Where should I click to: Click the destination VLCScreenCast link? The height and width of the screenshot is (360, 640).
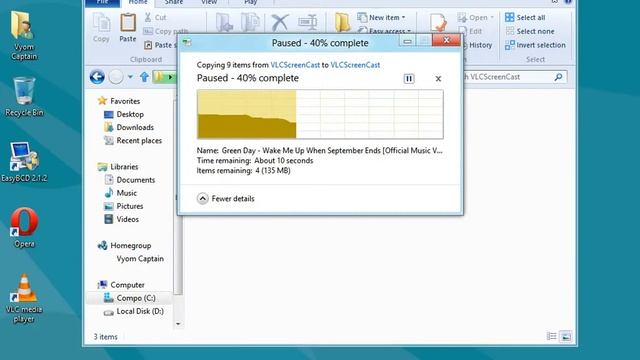(355, 65)
